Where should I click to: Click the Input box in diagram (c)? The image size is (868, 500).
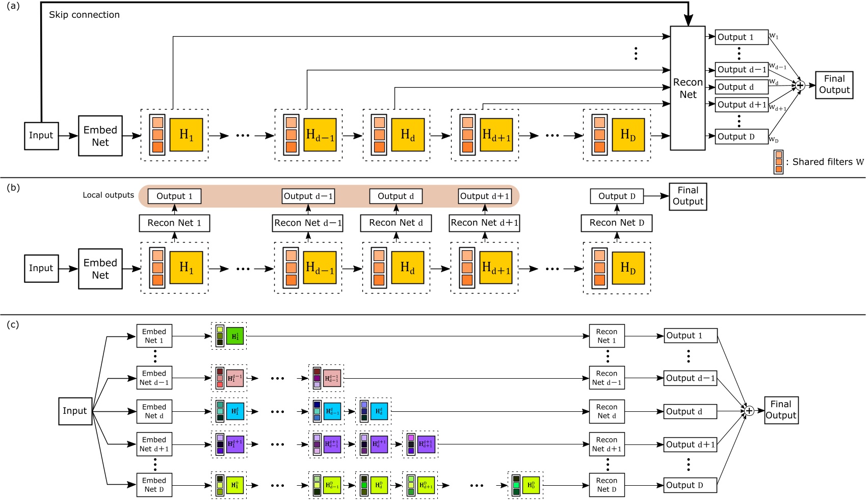(74, 410)
